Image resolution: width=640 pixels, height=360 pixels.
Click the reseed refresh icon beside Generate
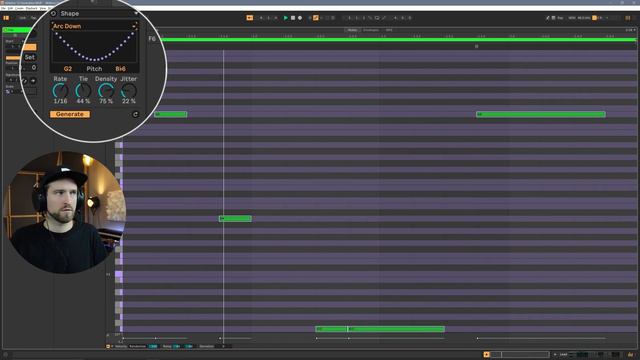(x=136, y=114)
